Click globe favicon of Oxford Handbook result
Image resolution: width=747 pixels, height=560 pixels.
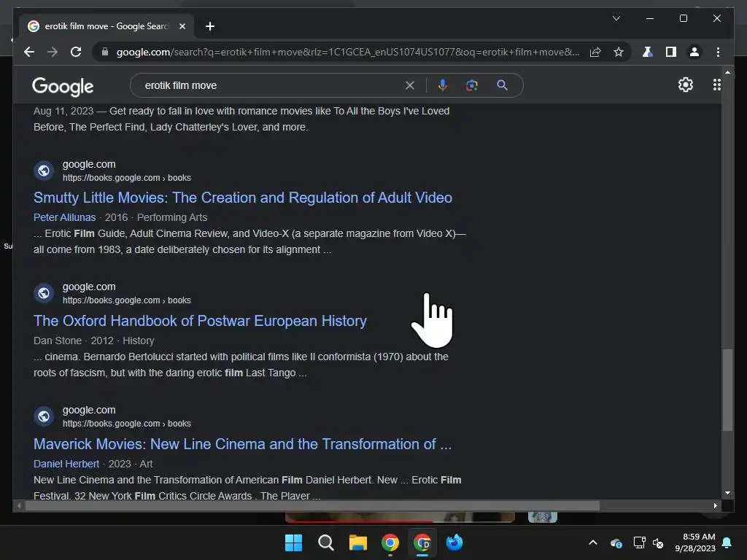[x=44, y=293]
